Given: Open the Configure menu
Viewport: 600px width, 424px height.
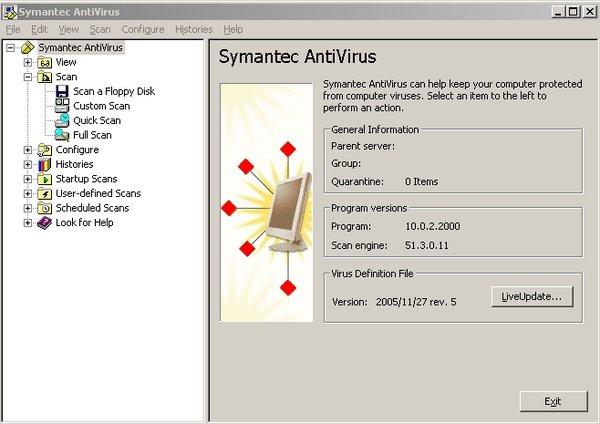Looking at the screenshot, I should point(143,29).
